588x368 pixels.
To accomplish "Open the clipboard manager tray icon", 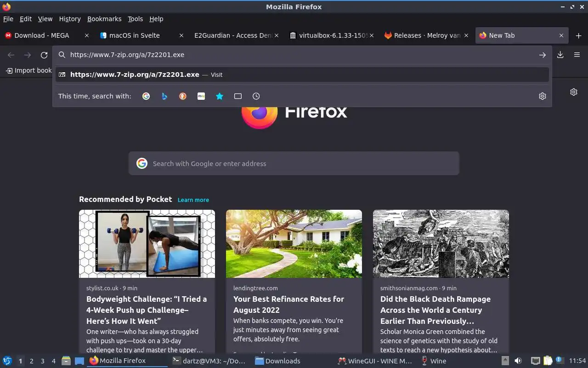I will tap(548, 361).
